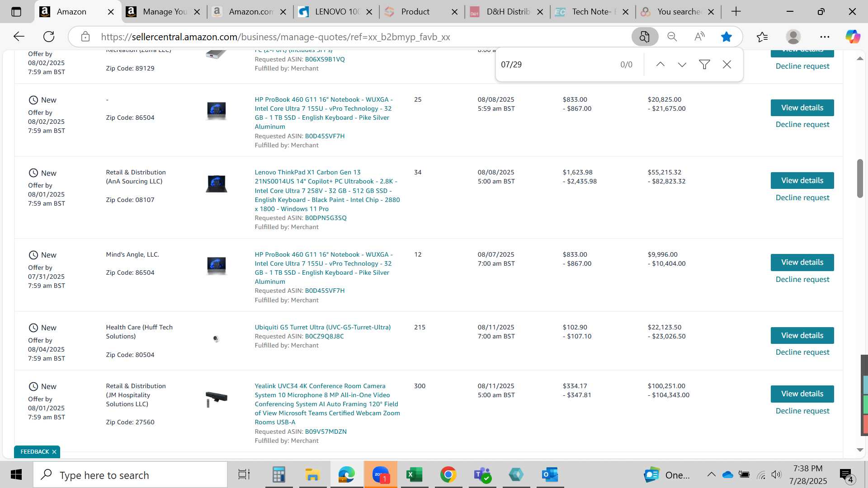Image resolution: width=868 pixels, height=488 pixels.
Task: Open the Ubiquiti G5 Turret Ultra product link
Action: (322, 327)
